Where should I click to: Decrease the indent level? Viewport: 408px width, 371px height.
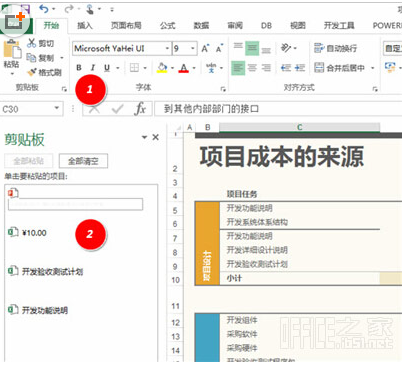[286, 68]
